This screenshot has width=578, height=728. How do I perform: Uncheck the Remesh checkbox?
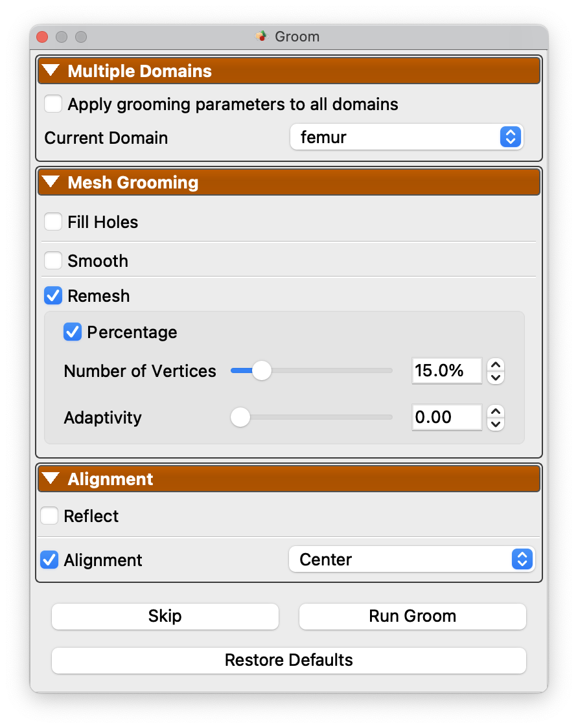53,296
